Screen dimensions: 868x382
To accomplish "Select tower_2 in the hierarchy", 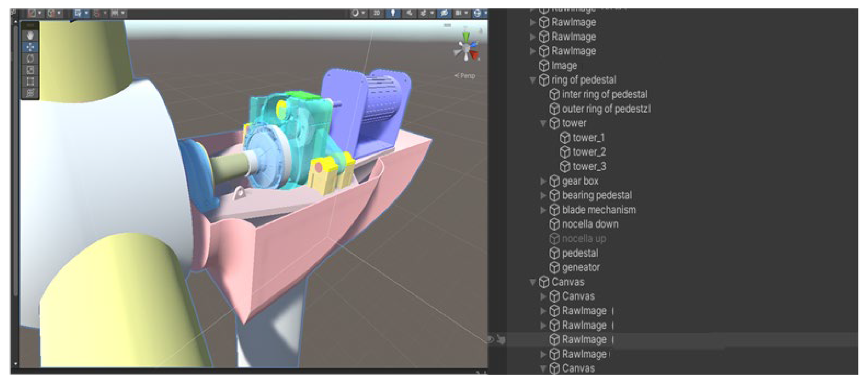I will click(589, 152).
